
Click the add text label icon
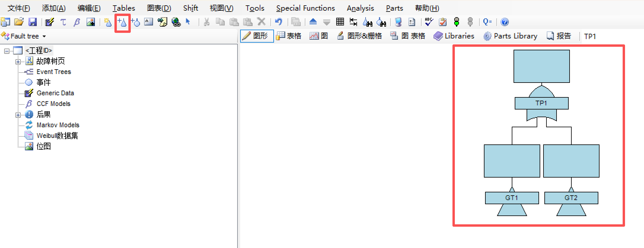[149, 22]
